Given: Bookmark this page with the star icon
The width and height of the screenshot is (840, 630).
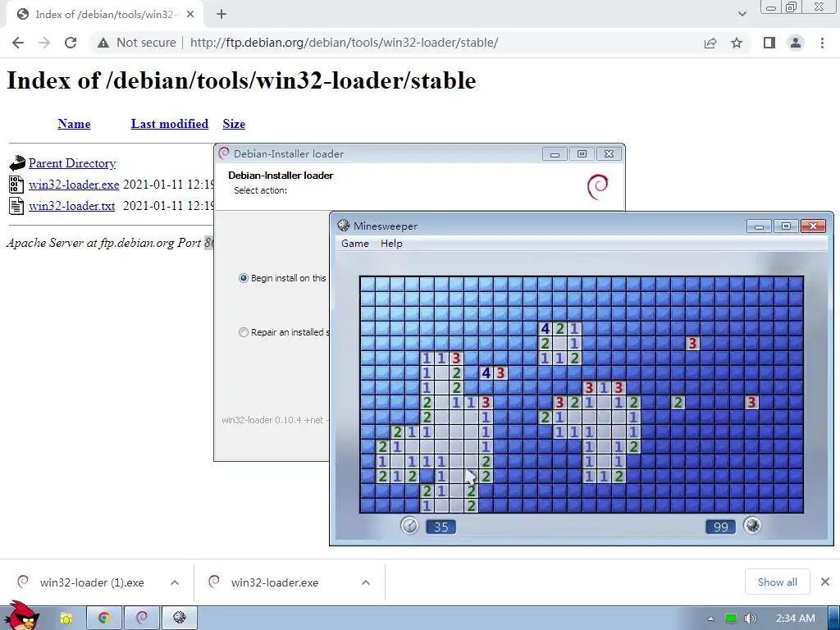Looking at the screenshot, I should tap(737, 43).
